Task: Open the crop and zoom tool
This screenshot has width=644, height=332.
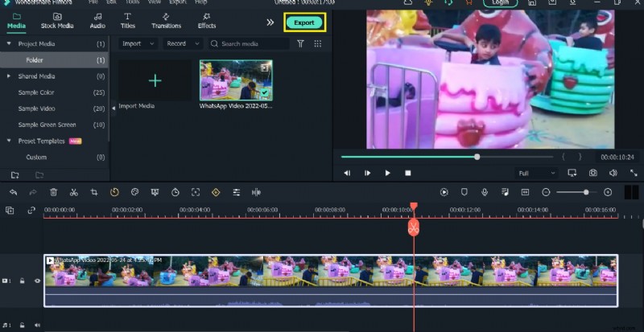Action: (x=94, y=192)
